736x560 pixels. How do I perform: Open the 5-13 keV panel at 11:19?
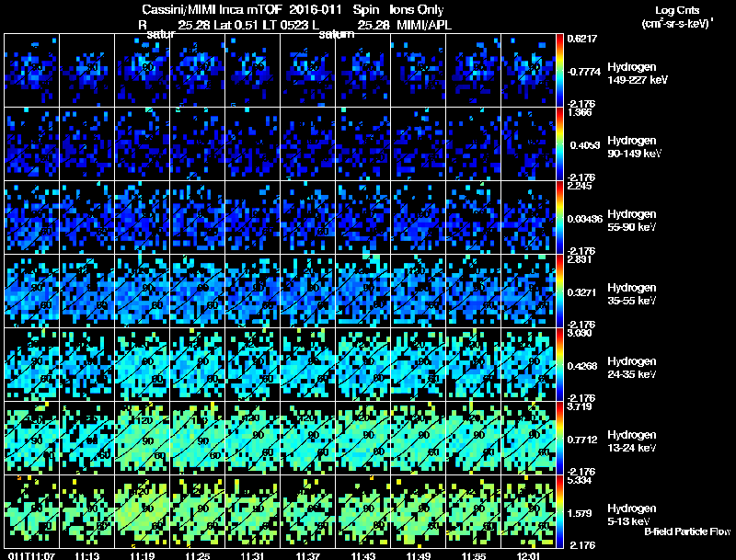click(x=143, y=511)
